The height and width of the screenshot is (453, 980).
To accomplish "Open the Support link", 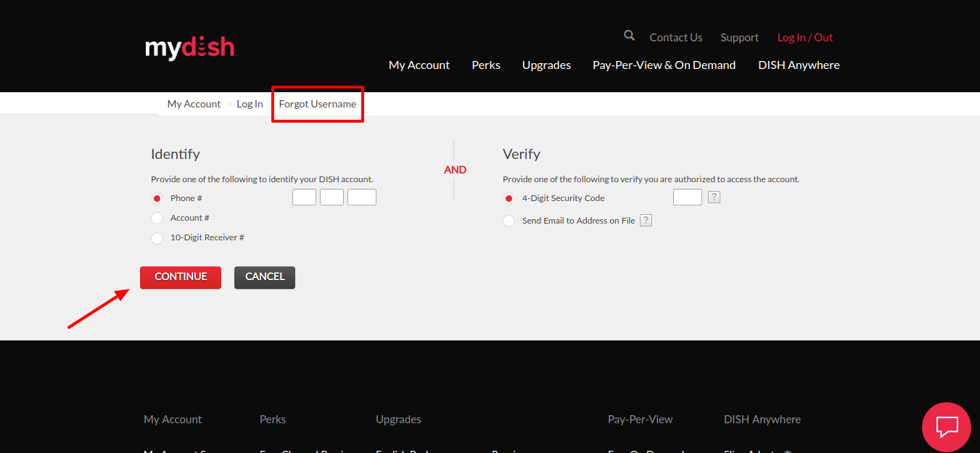I will 739,38.
